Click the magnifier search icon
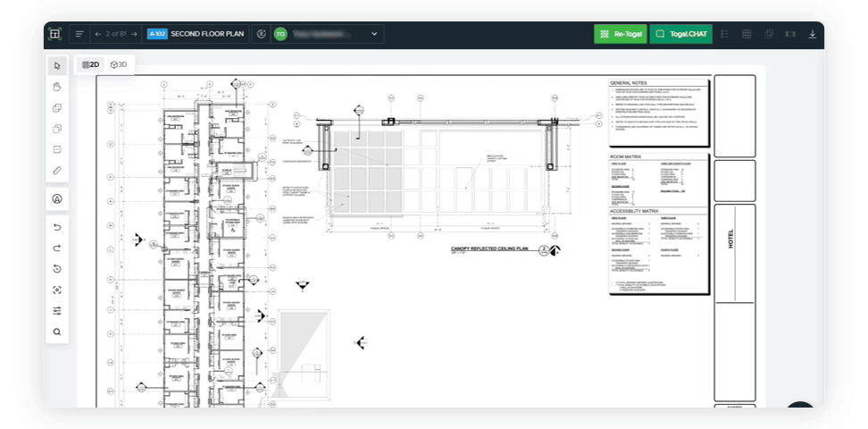Screen dimensions: 868x429 (x=57, y=332)
